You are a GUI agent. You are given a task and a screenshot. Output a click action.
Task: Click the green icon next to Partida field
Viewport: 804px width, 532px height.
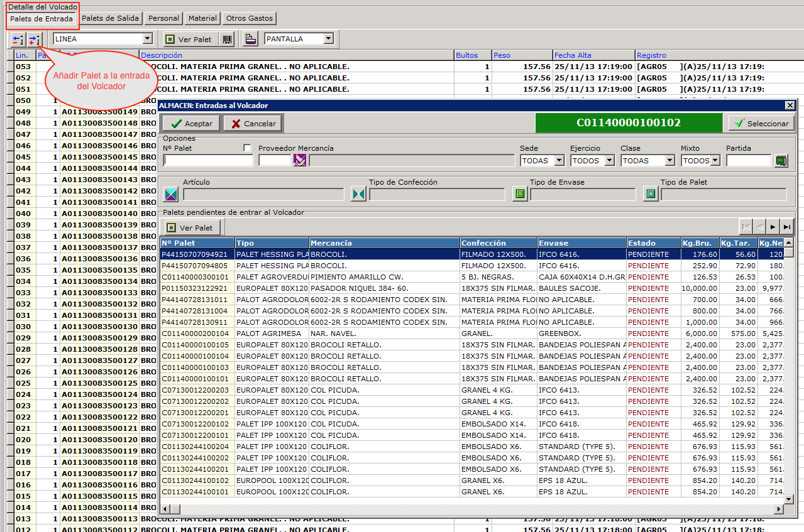[x=781, y=161]
